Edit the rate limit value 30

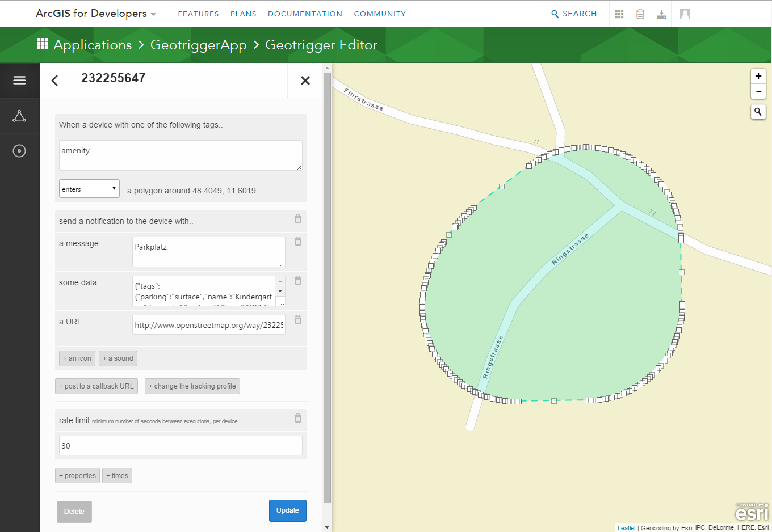point(181,445)
